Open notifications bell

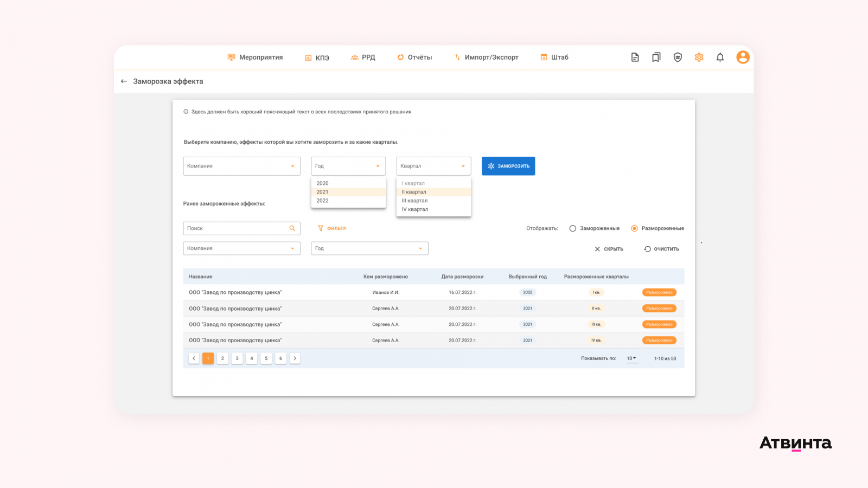pyautogui.click(x=720, y=57)
